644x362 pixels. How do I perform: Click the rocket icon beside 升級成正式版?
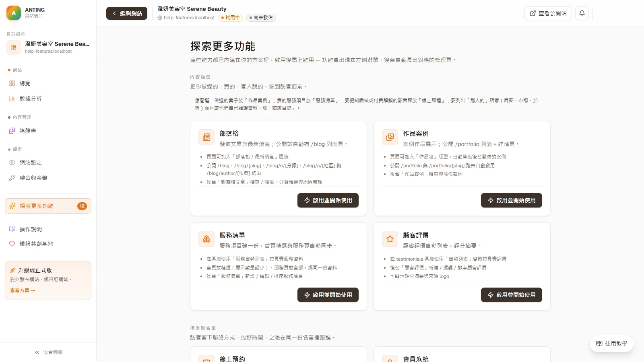(x=13, y=270)
